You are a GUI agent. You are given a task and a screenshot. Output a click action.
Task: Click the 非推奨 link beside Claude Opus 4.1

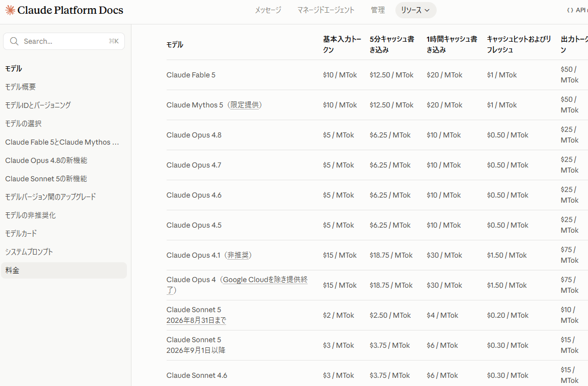238,255
